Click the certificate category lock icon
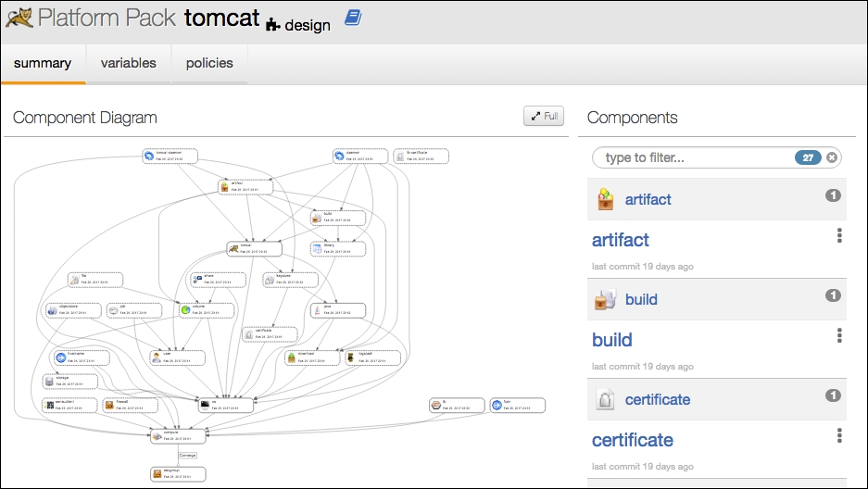868x489 pixels. (x=605, y=399)
